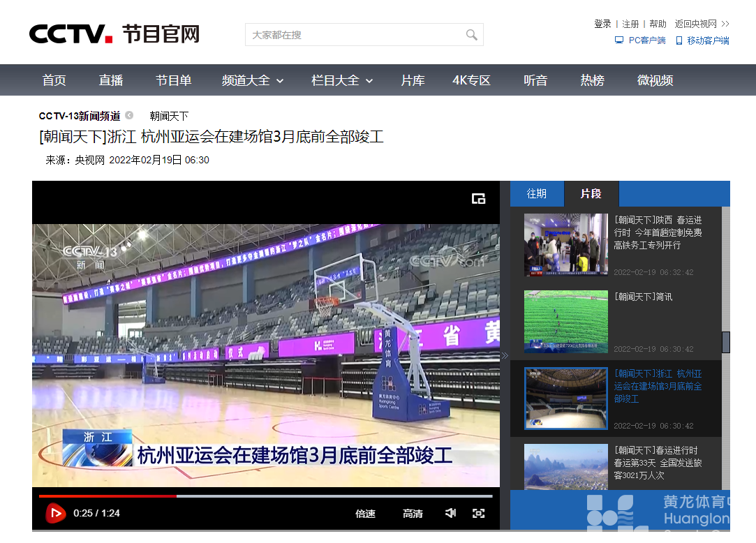Toggle 高清 video quality

413,513
